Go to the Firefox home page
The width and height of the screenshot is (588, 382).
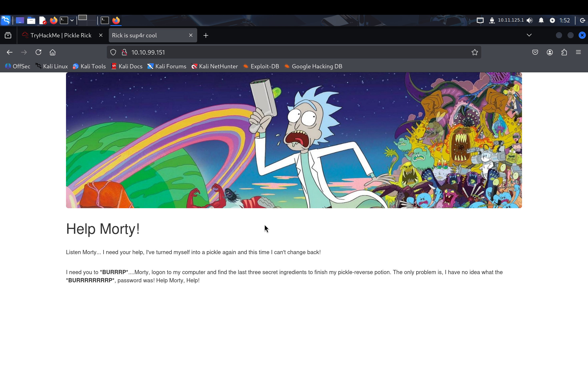[x=53, y=52]
